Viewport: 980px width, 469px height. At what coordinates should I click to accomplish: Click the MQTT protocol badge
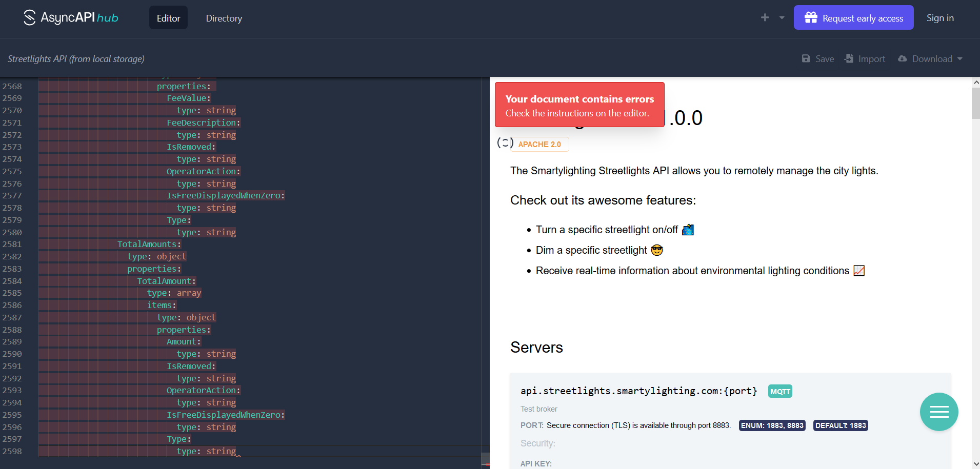pyautogui.click(x=780, y=391)
